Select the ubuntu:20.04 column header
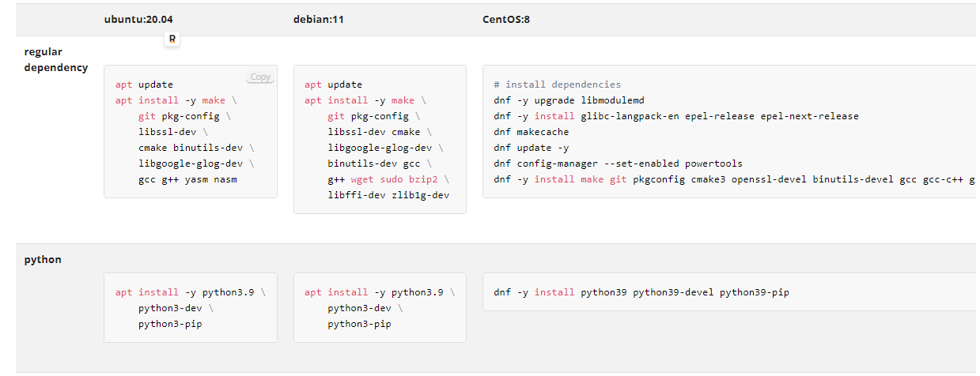 (138, 19)
